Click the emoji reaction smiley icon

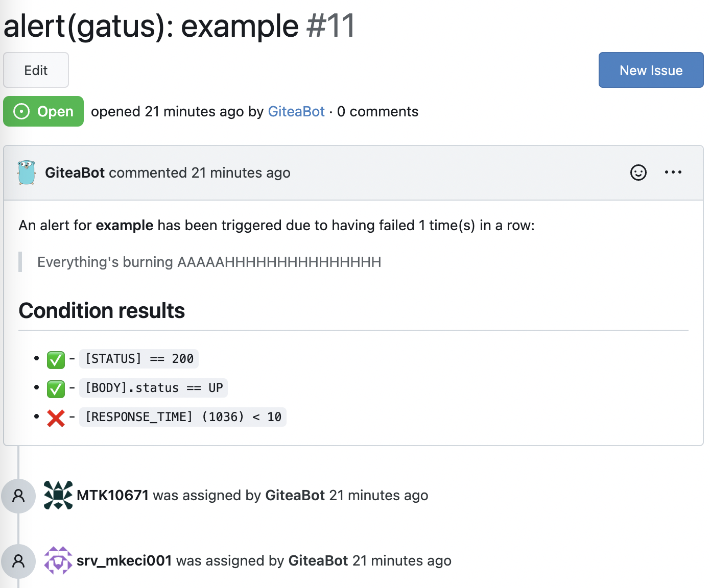638,173
